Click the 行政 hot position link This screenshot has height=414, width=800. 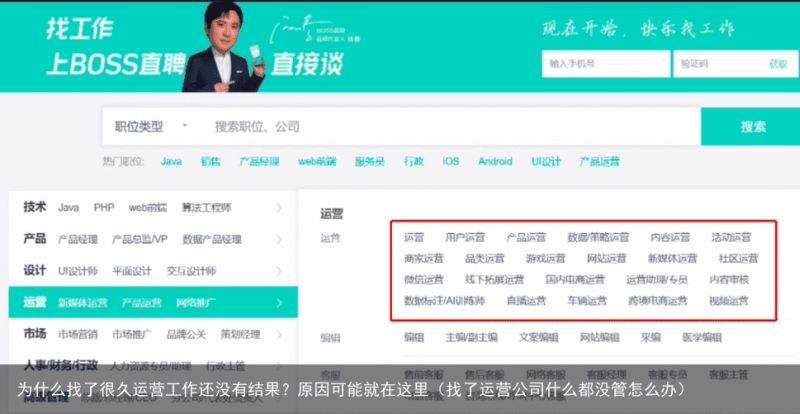tap(413, 161)
